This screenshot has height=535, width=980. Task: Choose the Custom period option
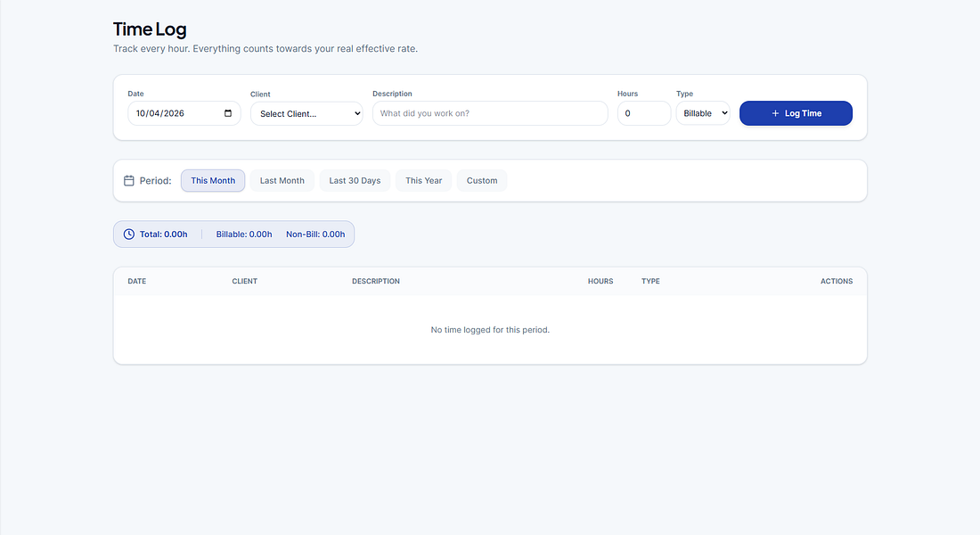click(x=482, y=181)
